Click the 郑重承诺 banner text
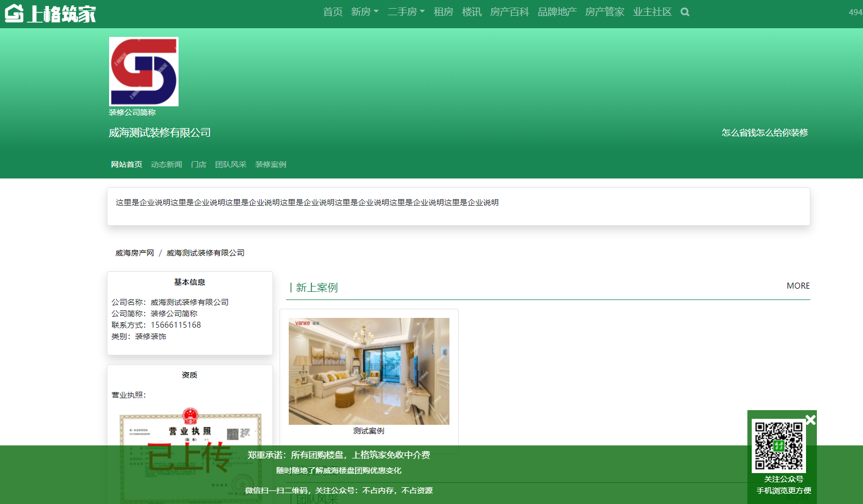Screen dimensions: 863x504 click(x=339, y=455)
